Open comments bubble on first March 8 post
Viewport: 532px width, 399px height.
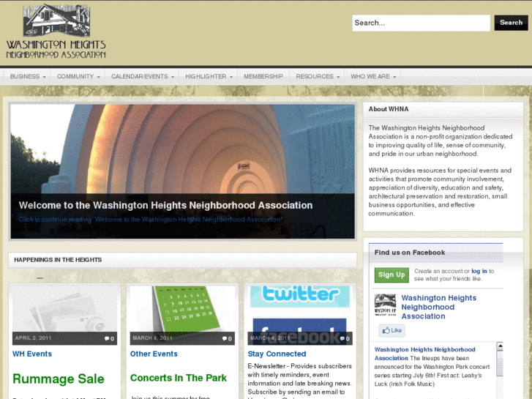(x=227, y=338)
